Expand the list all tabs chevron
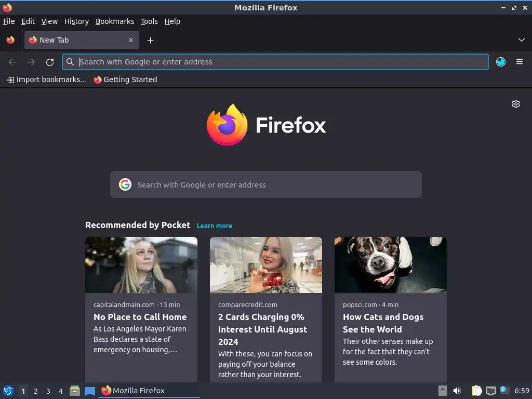532x399 pixels. pyautogui.click(x=522, y=40)
